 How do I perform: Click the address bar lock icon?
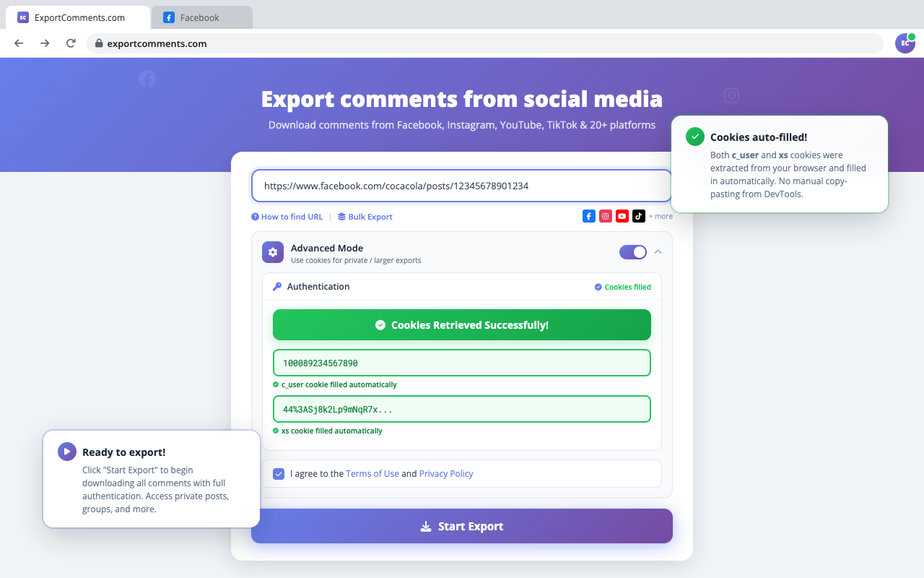click(x=100, y=43)
